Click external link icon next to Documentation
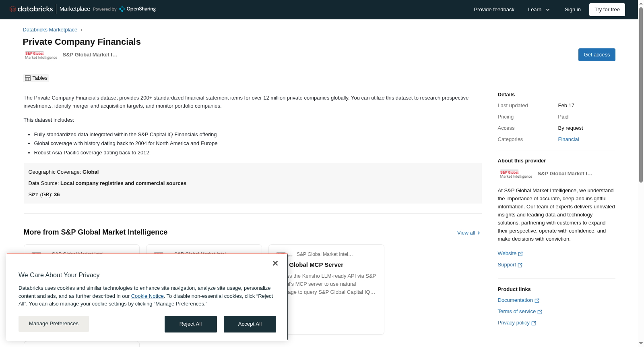This screenshot has width=644, height=347. pos(537,301)
